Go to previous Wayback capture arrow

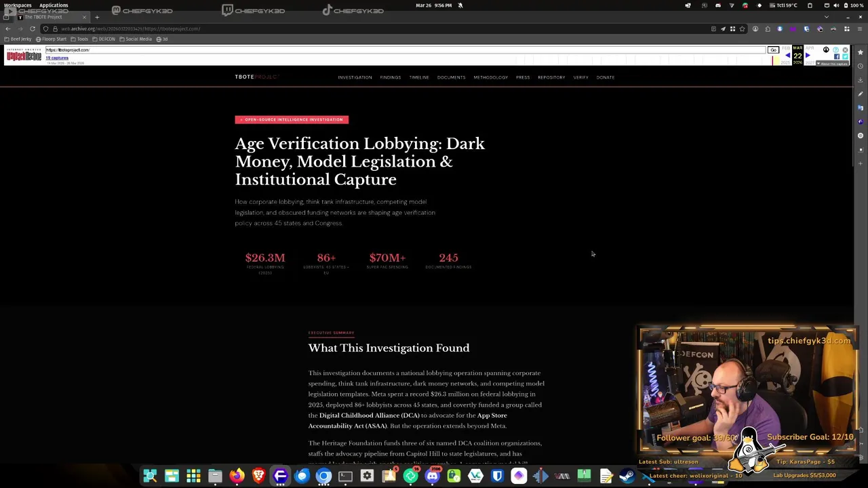[x=788, y=55]
